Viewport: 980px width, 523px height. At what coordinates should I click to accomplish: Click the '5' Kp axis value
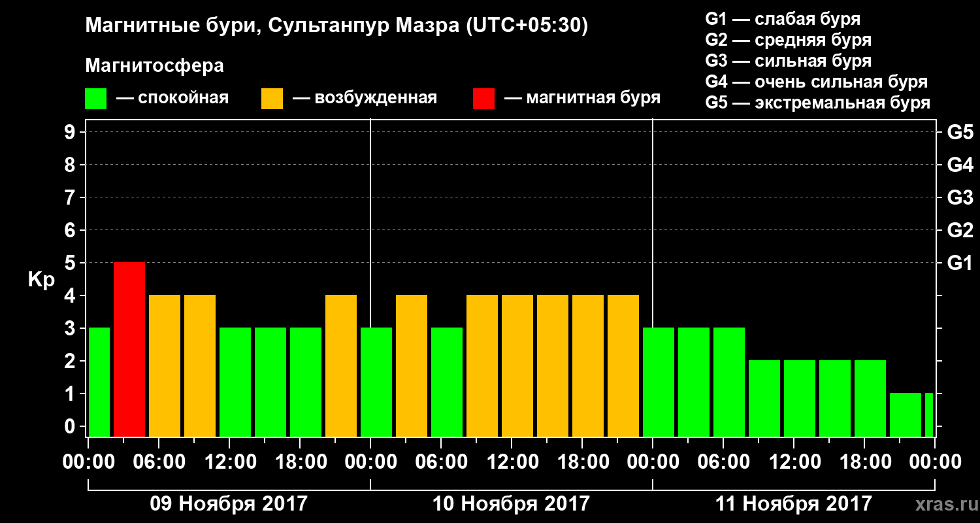coord(71,263)
